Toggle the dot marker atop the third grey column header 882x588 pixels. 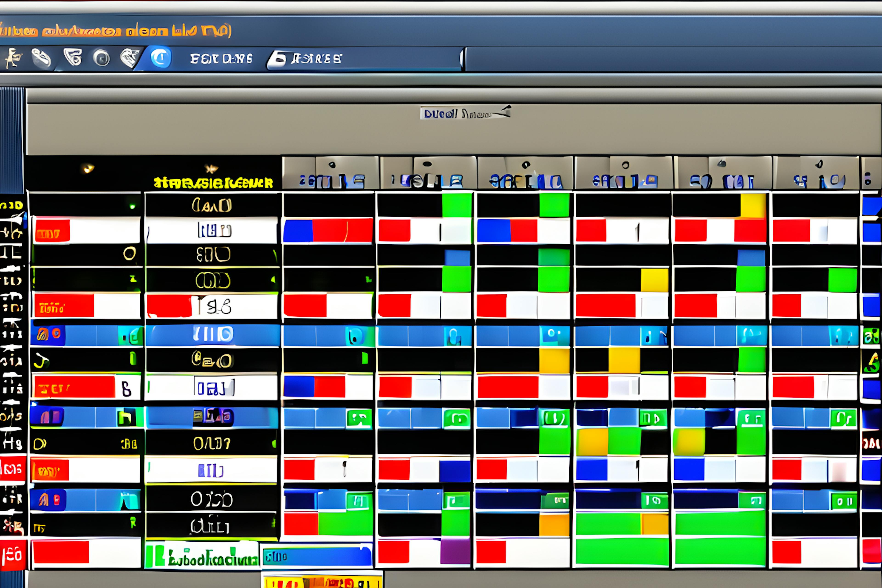pyautogui.click(x=526, y=165)
